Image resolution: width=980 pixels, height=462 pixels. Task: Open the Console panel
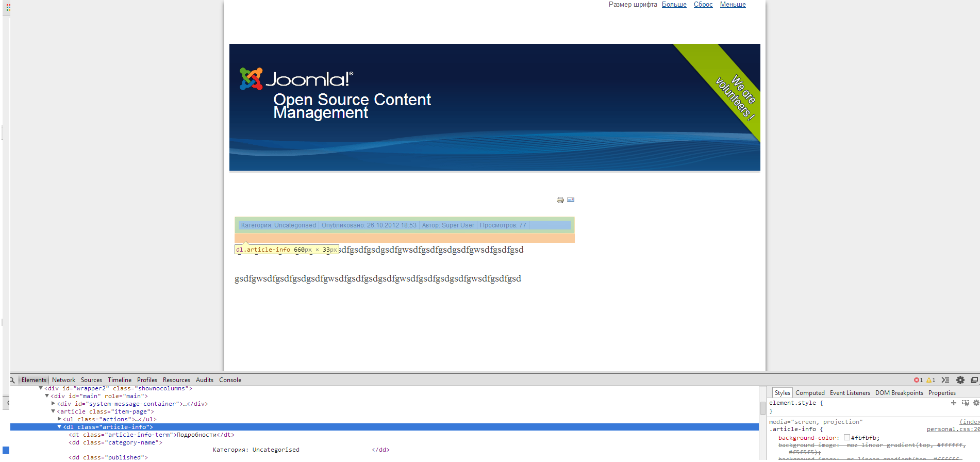click(230, 380)
